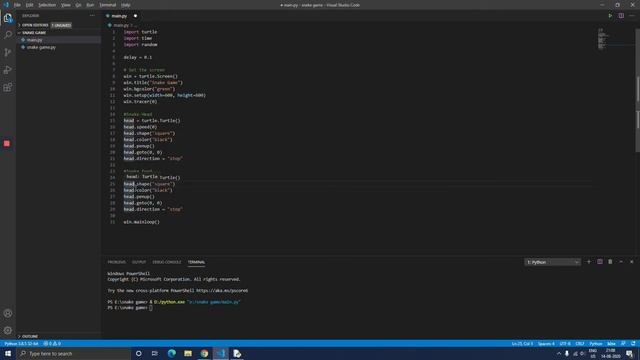
Task: Open the terminal selector dropdown '1: Python'
Action: pos(552,262)
